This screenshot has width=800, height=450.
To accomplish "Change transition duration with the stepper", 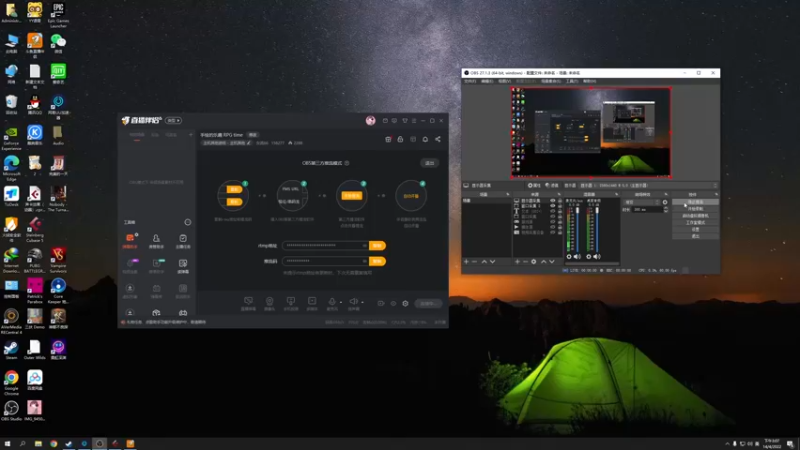I will pyautogui.click(x=666, y=210).
